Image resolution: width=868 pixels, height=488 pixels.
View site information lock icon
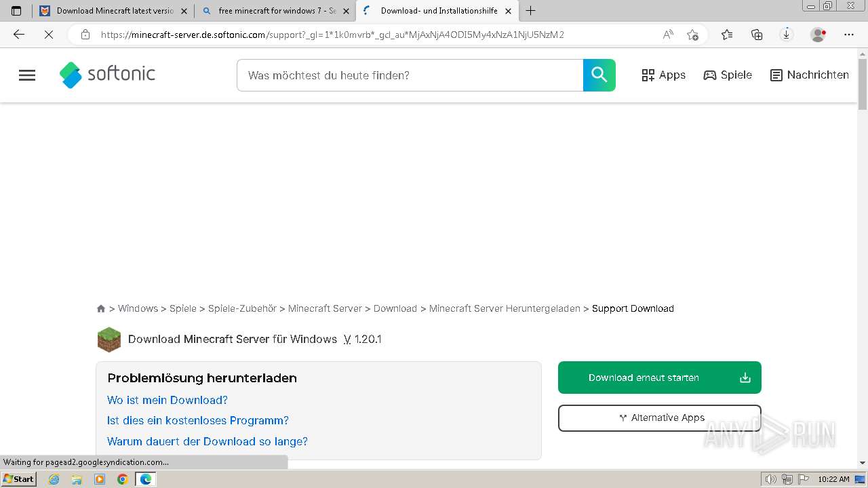coord(85,35)
